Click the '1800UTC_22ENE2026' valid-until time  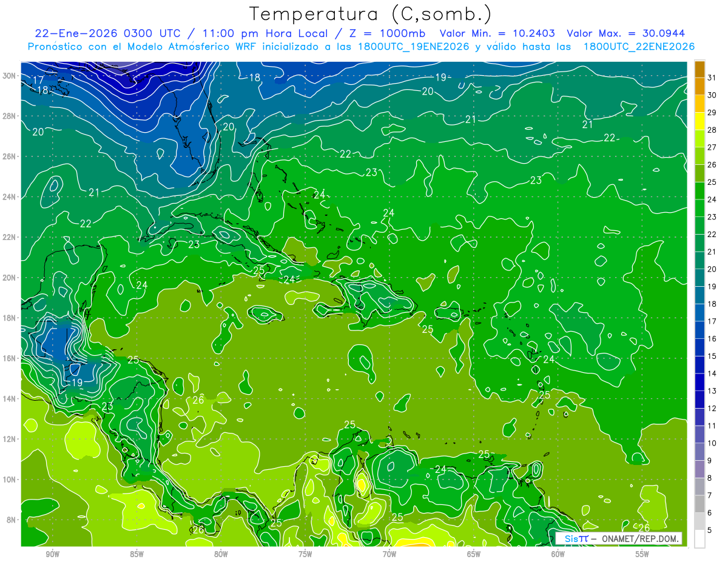pyautogui.click(x=639, y=47)
